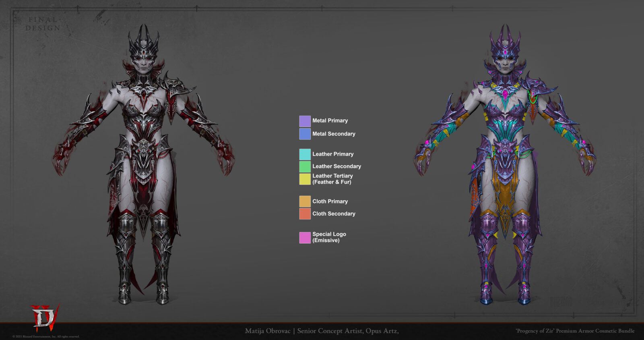644x340 pixels.
Task: Click the Metal Primary label text
Action: (x=330, y=121)
